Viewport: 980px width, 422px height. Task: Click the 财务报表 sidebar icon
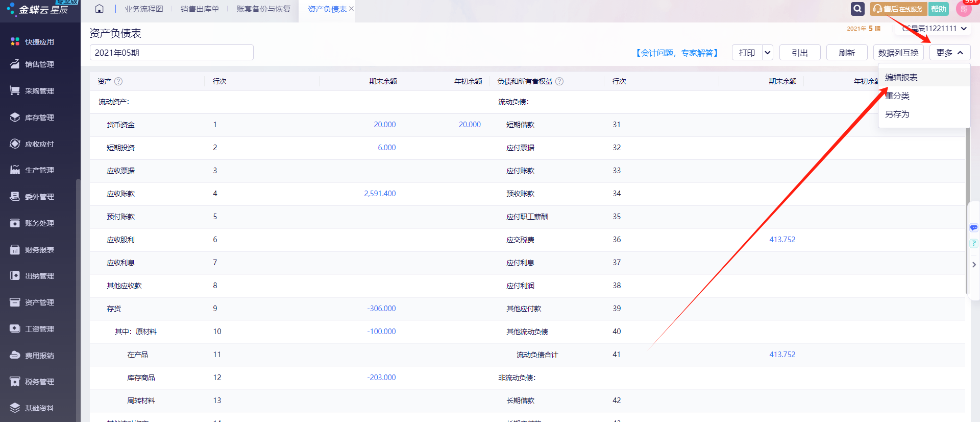click(15, 250)
